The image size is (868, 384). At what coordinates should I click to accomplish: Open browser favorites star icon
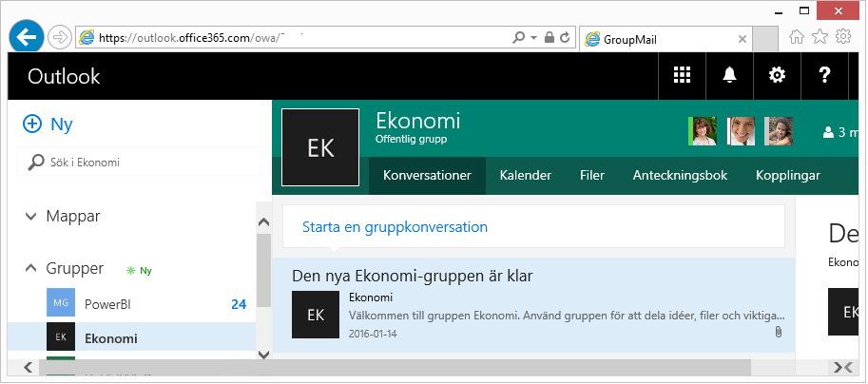(x=820, y=36)
